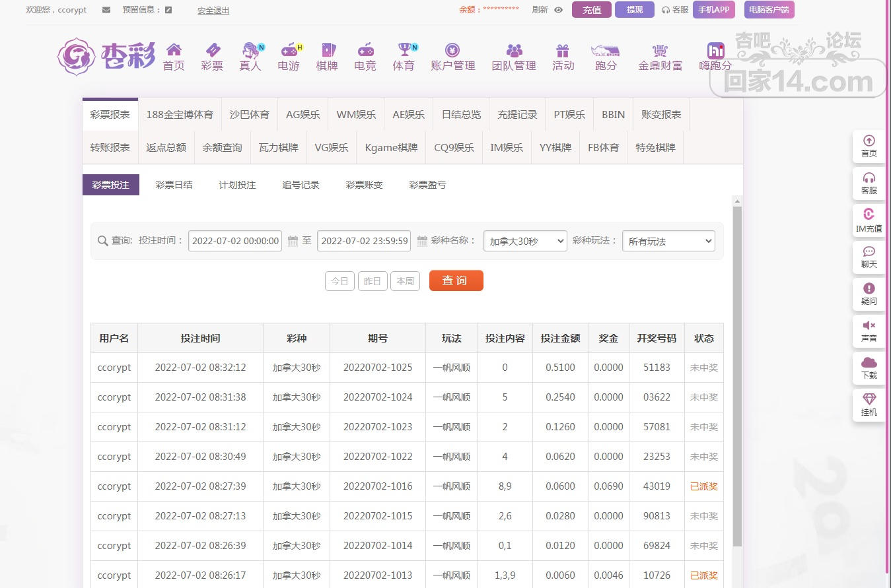Click the home icon labeled 首页 in navigation
The width and height of the screenshot is (891, 588).
click(174, 50)
